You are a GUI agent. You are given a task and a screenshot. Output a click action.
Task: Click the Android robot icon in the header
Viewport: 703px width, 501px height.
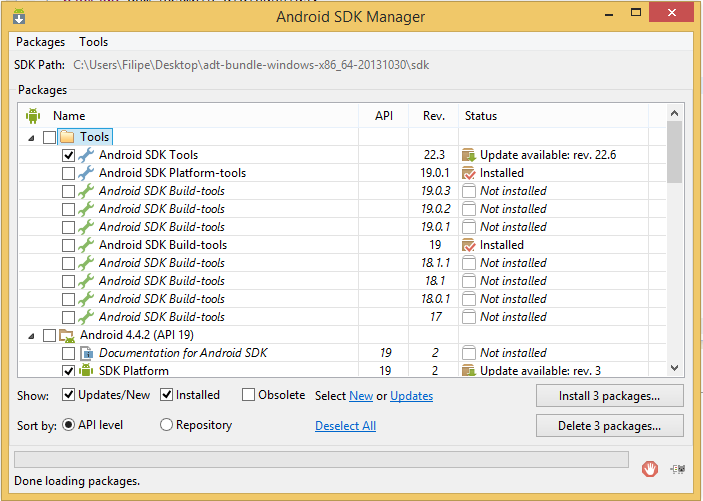[x=33, y=116]
